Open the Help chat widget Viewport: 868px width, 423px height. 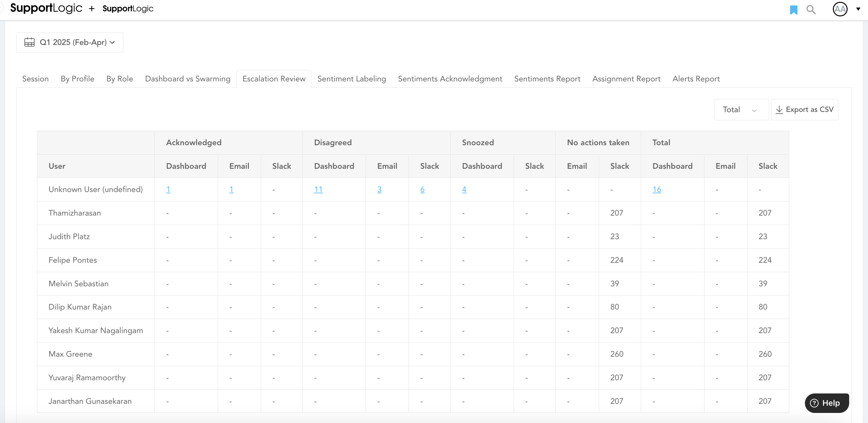point(826,403)
